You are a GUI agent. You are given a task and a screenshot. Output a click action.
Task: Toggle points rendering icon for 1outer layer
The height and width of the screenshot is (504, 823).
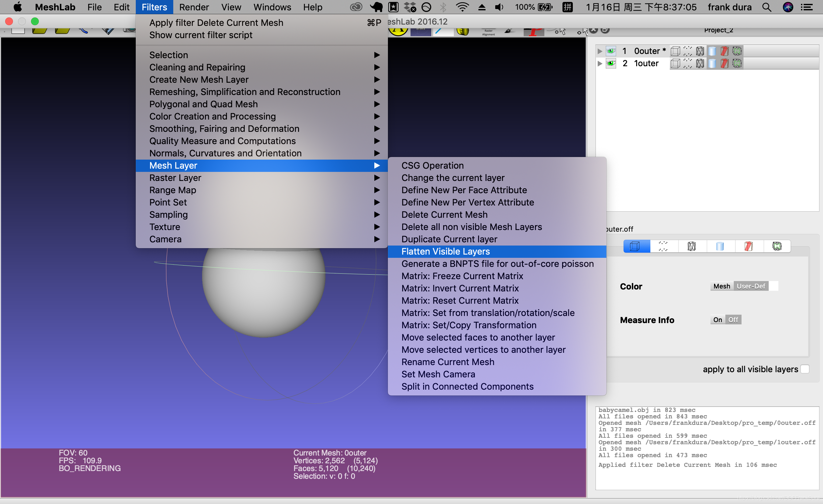pyautogui.click(x=687, y=63)
